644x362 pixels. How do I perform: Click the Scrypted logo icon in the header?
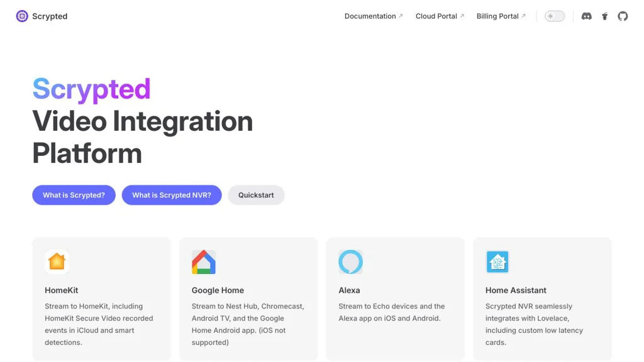(x=22, y=16)
